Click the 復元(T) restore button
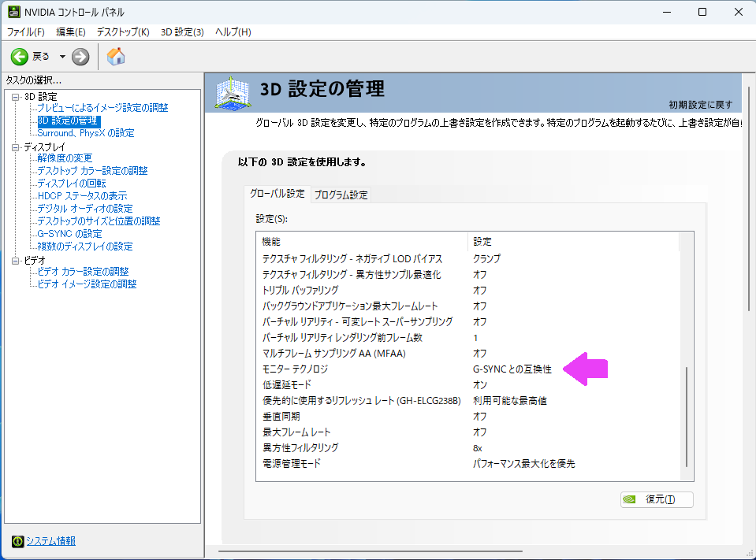 point(657,499)
